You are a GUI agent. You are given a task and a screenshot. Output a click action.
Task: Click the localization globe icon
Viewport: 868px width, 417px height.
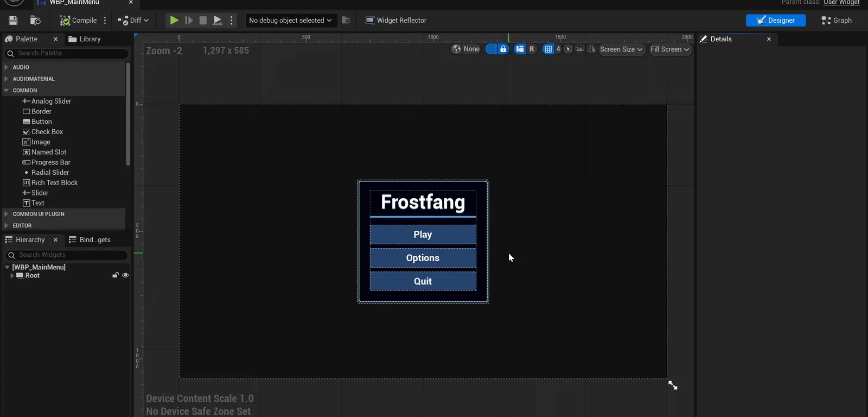pos(456,49)
